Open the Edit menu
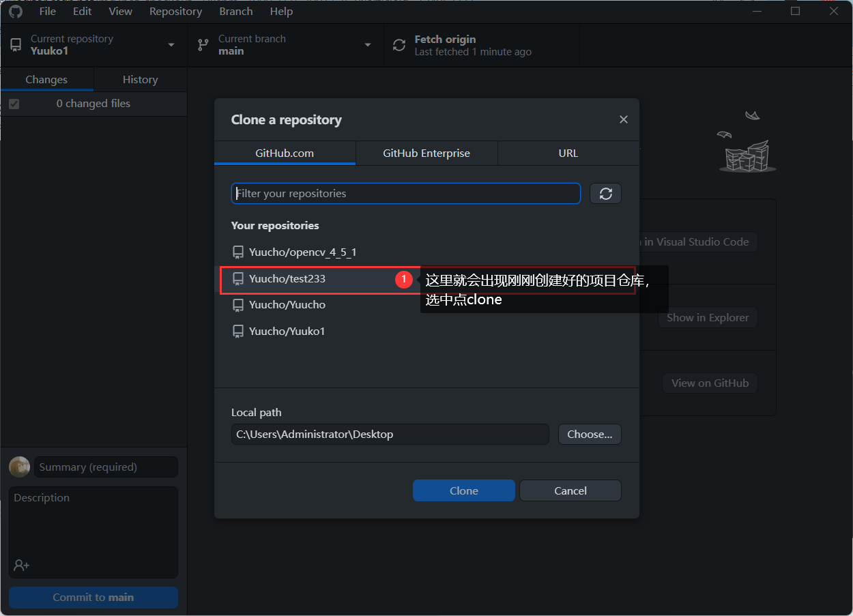 (82, 11)
